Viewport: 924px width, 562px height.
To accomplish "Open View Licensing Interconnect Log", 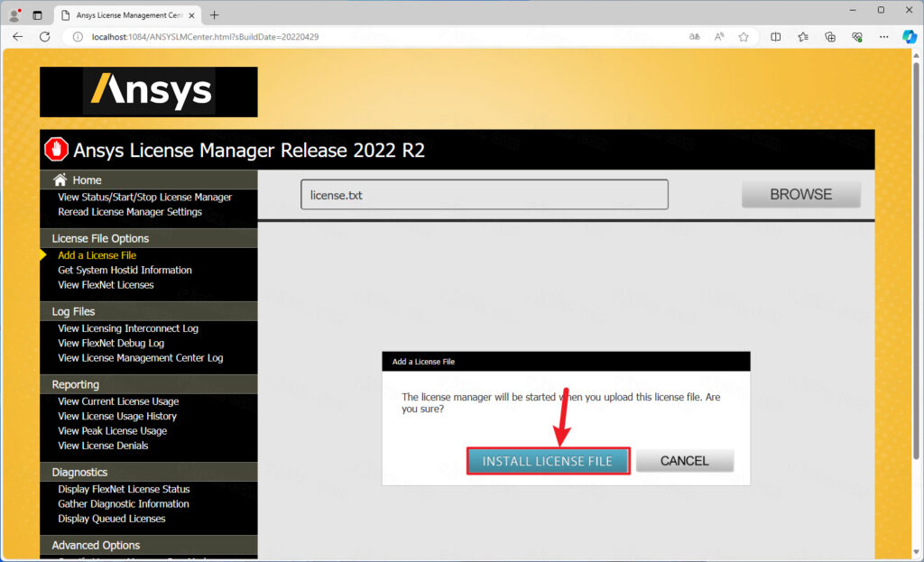I will pos(128,328).
